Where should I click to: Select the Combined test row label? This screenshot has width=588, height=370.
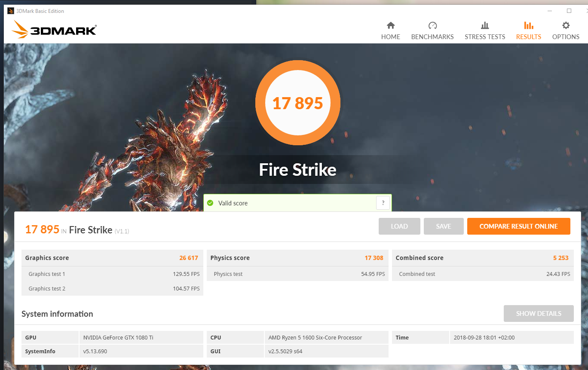click(x=417, y=274)
